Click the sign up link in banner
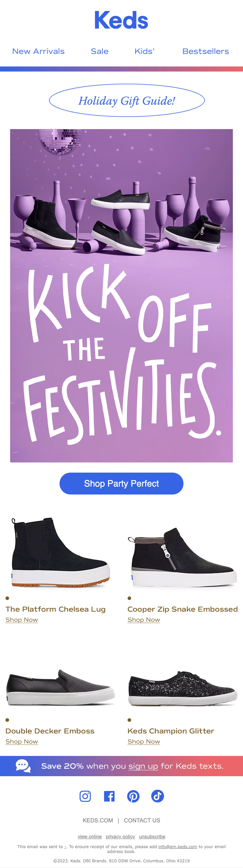 coord(143,766)
